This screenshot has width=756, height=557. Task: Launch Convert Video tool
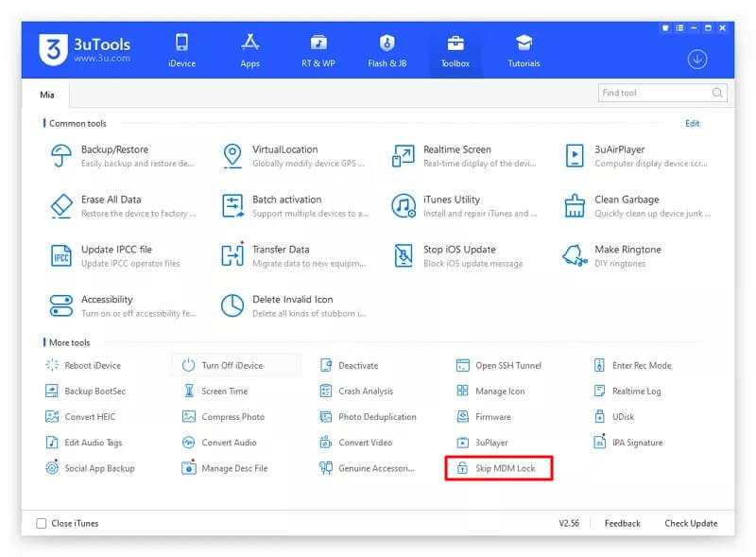(356, 443)
